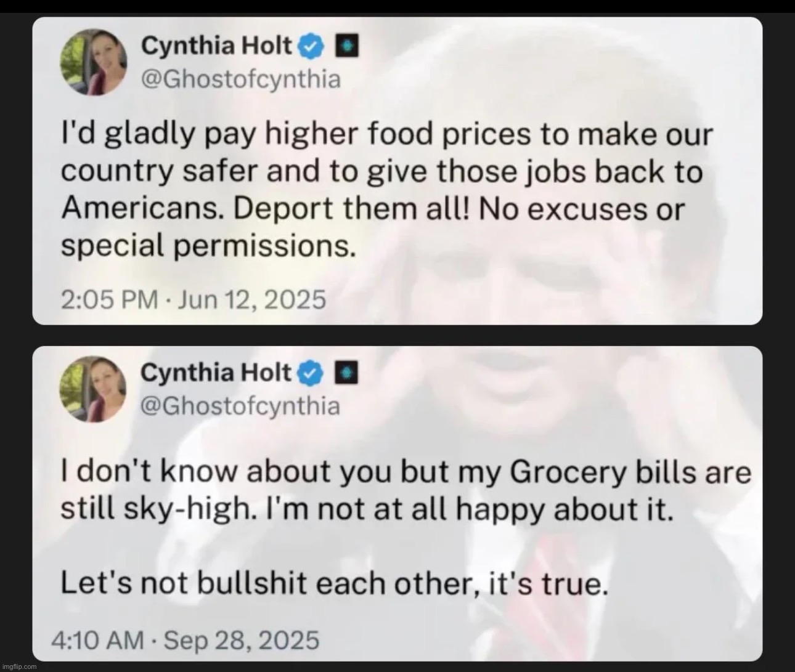Click the verified checkmark on the second tweet
This screenshot has width=795, height=672.
click(311, 372)
